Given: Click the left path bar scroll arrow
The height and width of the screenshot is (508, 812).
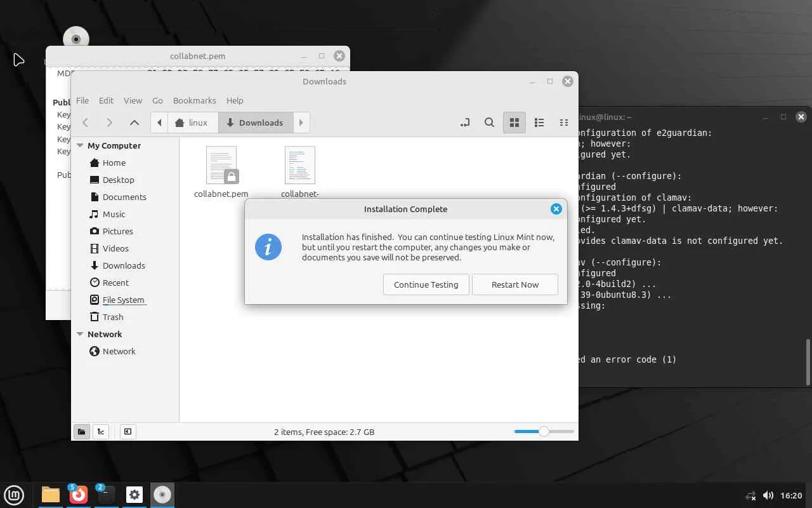Looking at the screenshot, I should click(159, 123).
